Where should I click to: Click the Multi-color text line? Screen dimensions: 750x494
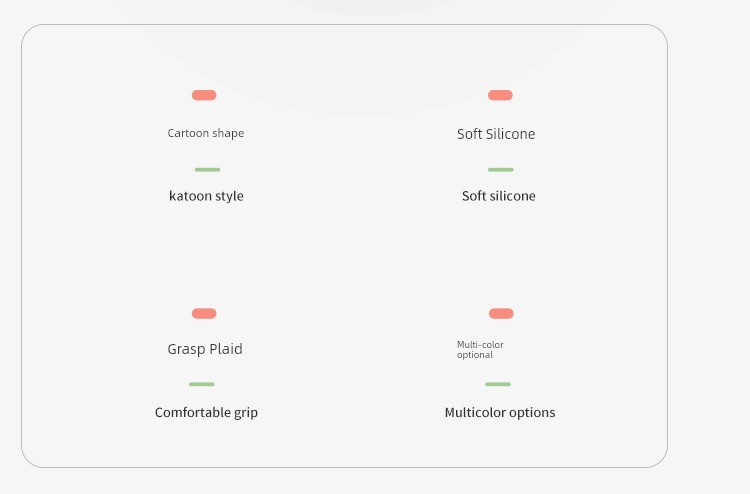480,345
